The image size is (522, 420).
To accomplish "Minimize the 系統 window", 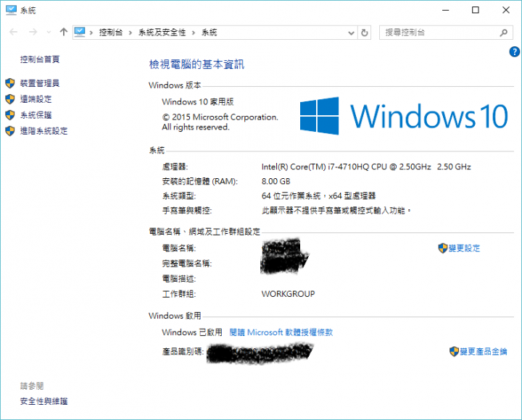I will click(x=445, y=10).
